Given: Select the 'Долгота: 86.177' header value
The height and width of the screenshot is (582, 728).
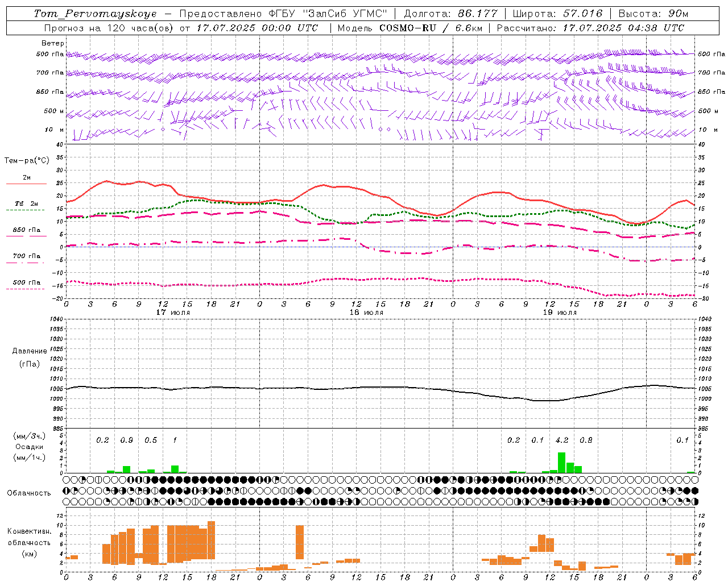Looking at the screenshot, I should (450, 14).
